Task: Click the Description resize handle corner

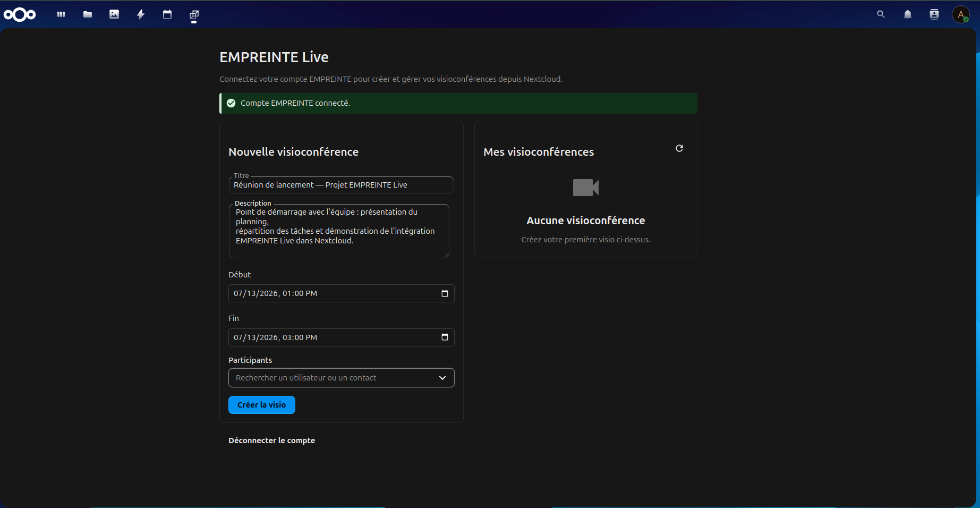Action: (447, 256)
